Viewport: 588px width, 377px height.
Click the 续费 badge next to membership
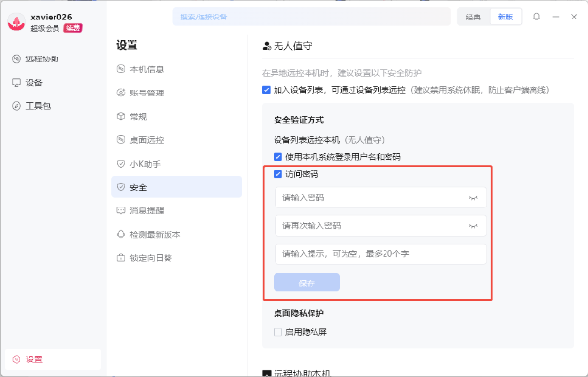tap(73, 28)
